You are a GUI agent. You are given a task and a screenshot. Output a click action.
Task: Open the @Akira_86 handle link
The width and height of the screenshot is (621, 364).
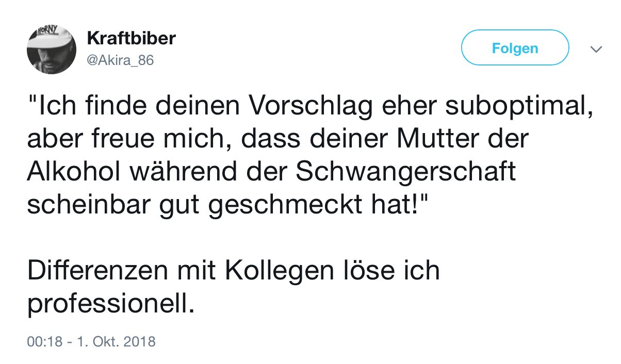121,60
